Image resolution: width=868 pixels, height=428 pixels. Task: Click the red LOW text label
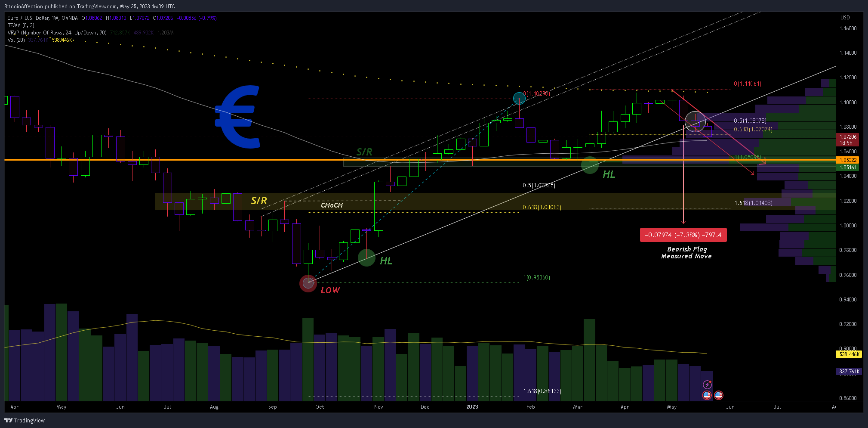pos(330,290)
